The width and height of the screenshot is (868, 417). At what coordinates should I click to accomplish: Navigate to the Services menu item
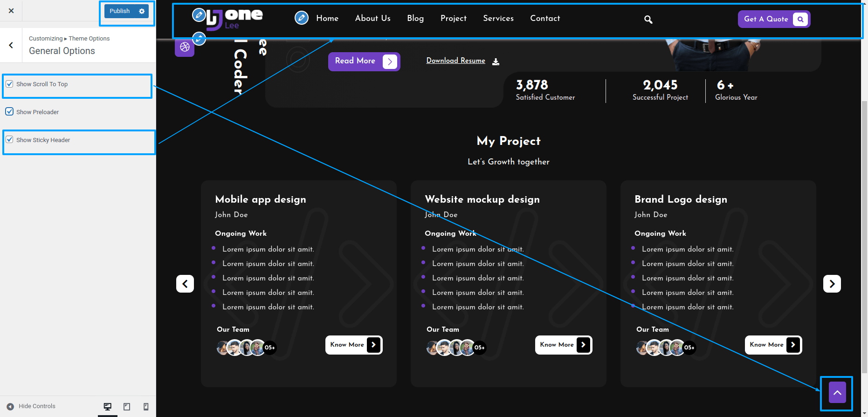[498, 18]
